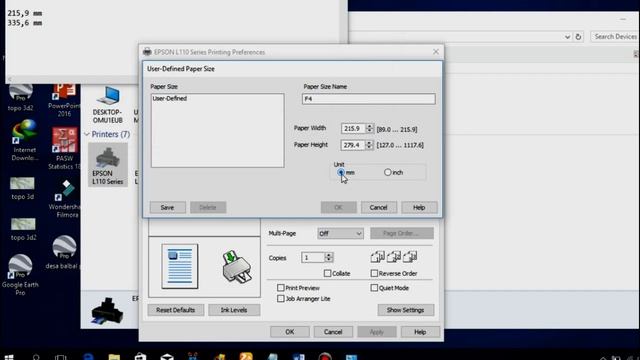Screen dimensions: 640x360
Task: Decrease Paper Height with down arrow
Action: pyautogui.click(x=369, y=147)
